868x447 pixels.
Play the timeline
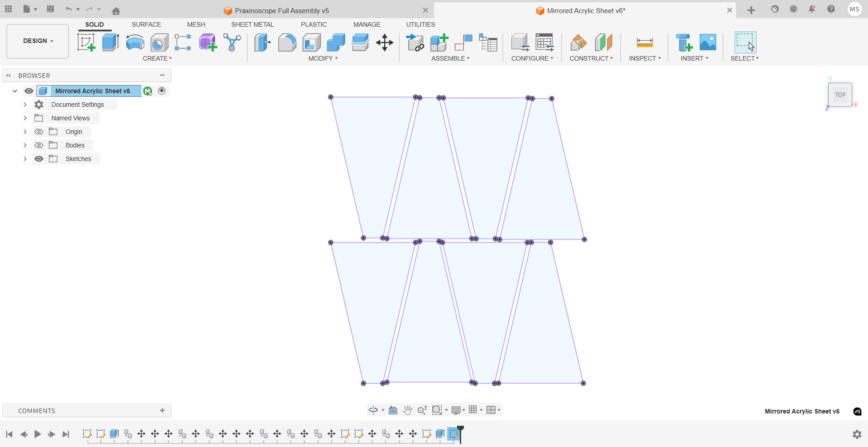coord(38,434)
